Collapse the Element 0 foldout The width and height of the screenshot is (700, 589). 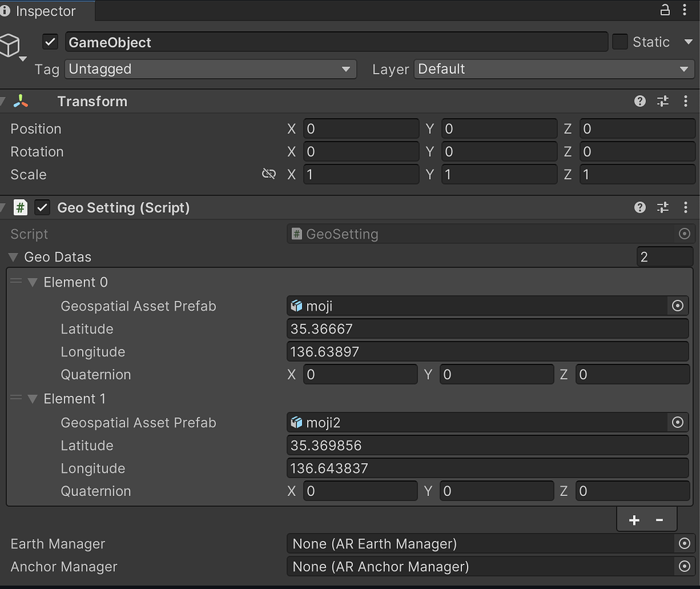click(32, 283)
